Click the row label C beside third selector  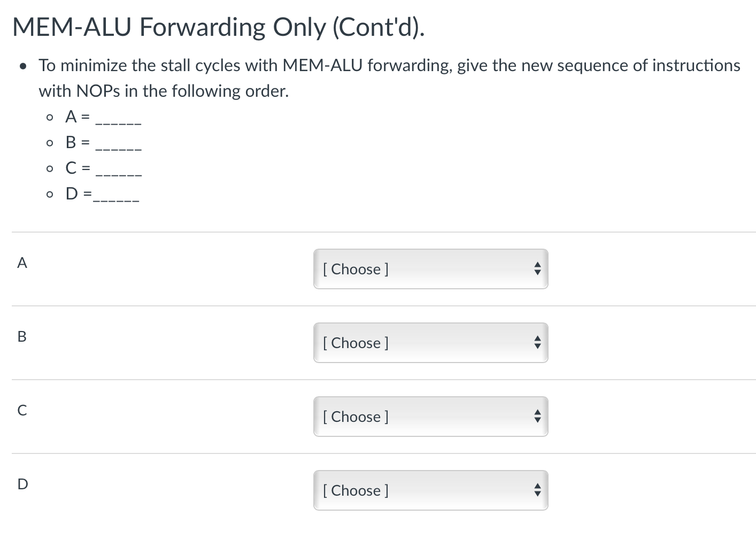(x=22, y=410)
